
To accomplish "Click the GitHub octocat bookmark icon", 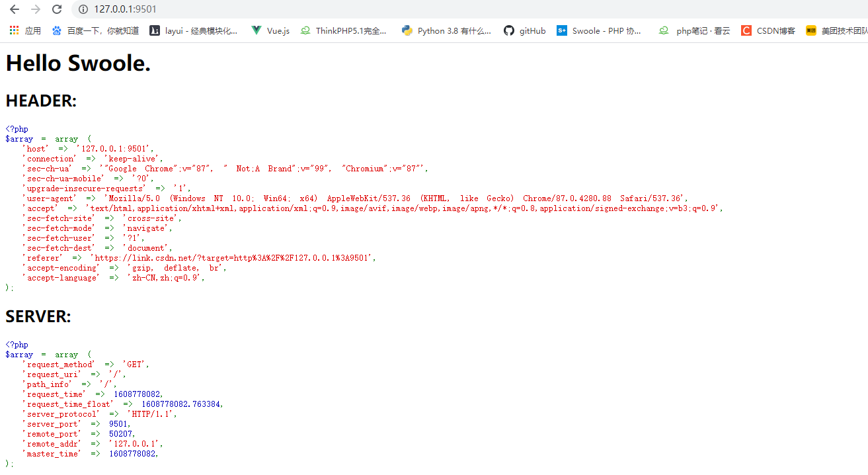I will tap(508, 30).
